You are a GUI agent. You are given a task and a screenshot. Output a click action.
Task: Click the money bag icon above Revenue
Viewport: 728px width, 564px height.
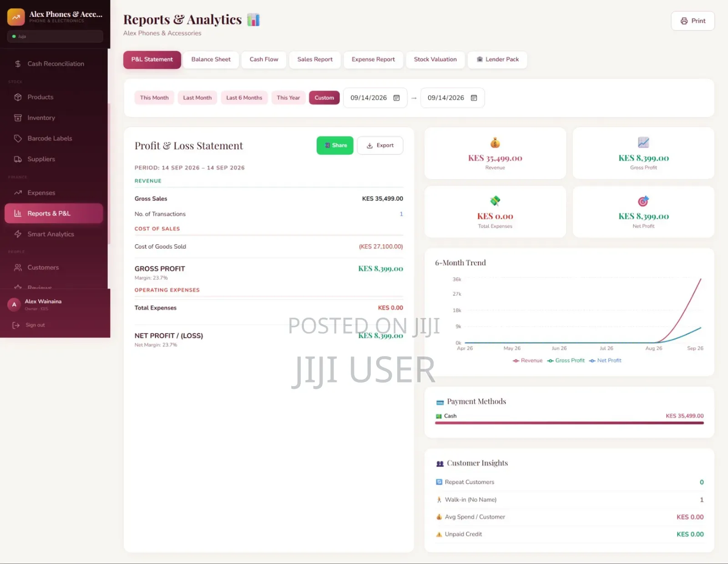pos(495,143)
